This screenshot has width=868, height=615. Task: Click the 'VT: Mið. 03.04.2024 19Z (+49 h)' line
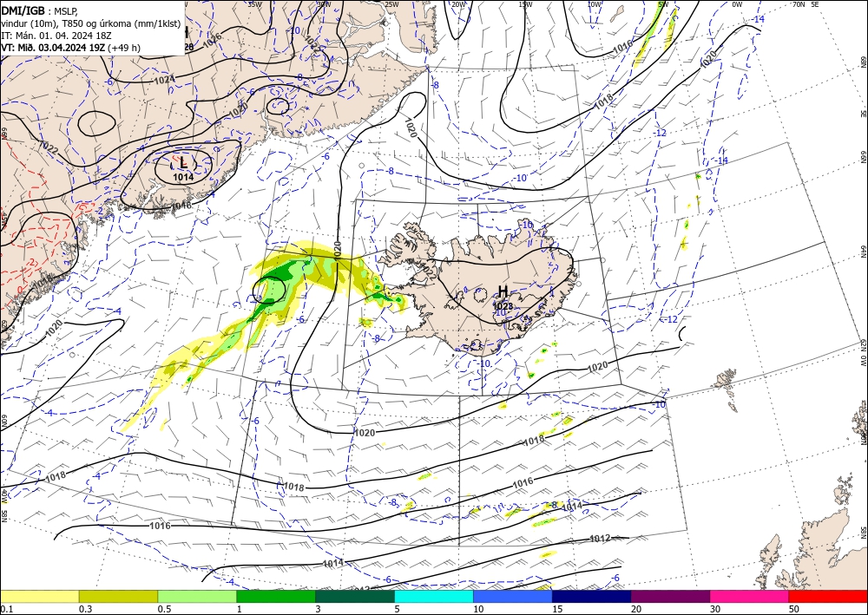click(x=71, y=48)
